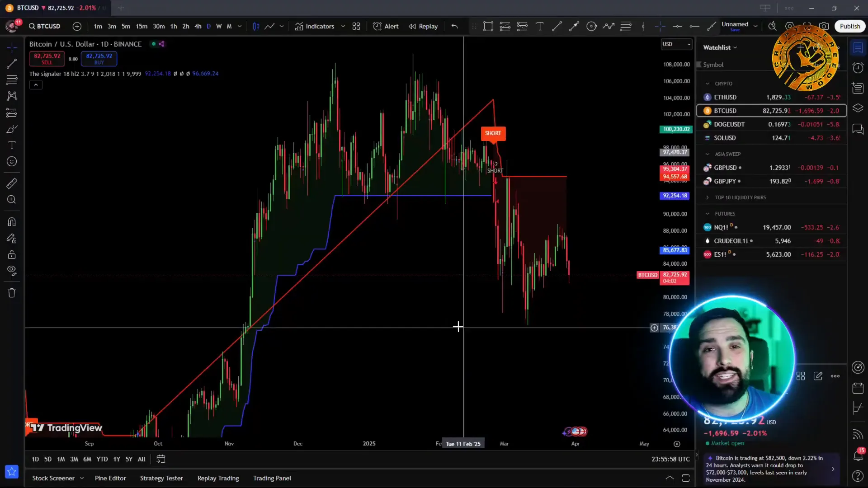Open the Fibonacci tools in left sidebar
The width and height of the screenshot is (868, 488).
[12, 80]
